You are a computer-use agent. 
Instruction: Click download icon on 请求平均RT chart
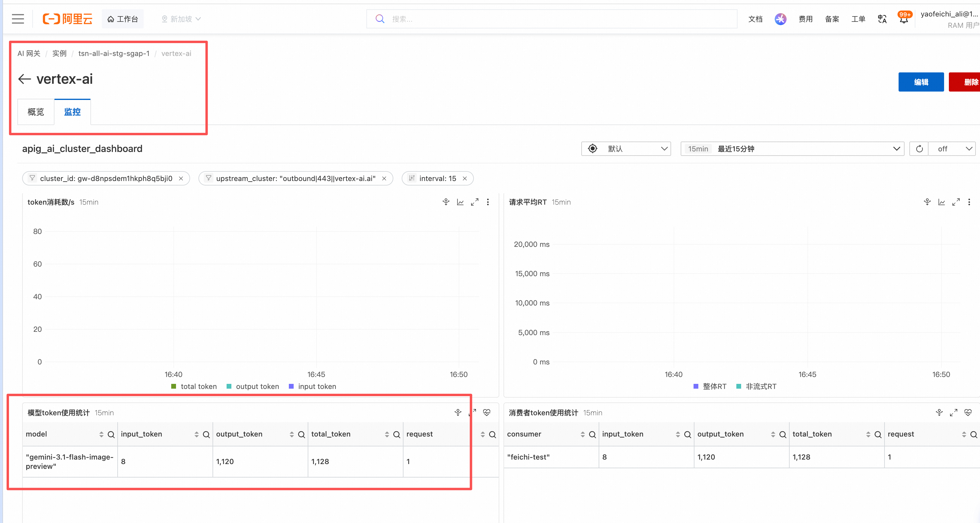(x=927, y=202)
